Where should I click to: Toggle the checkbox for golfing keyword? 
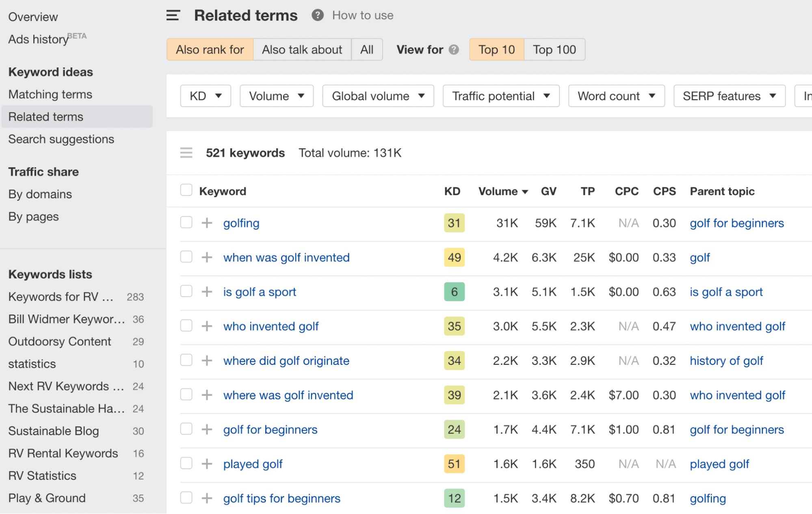[185, 223]
